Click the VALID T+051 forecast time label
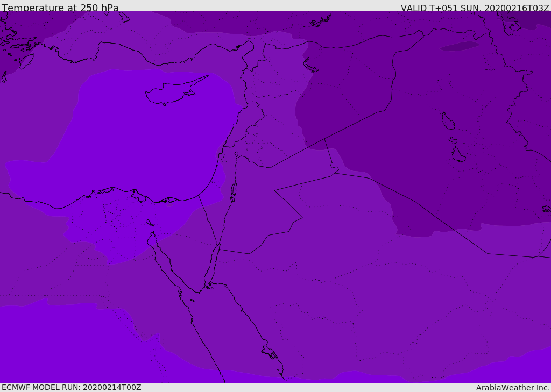Viewport: 551px width, 392px height. (x=475, y=8)
